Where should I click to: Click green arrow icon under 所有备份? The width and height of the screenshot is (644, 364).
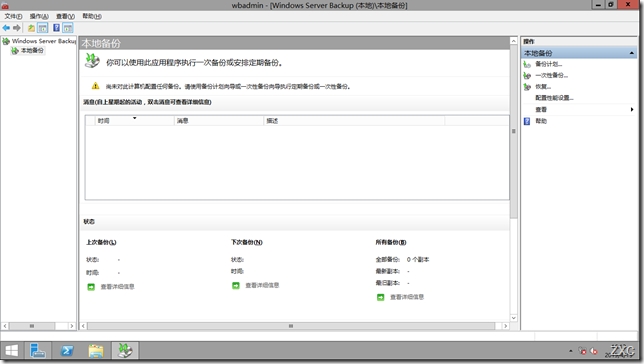pyautogui.click(x=380, y=297)
